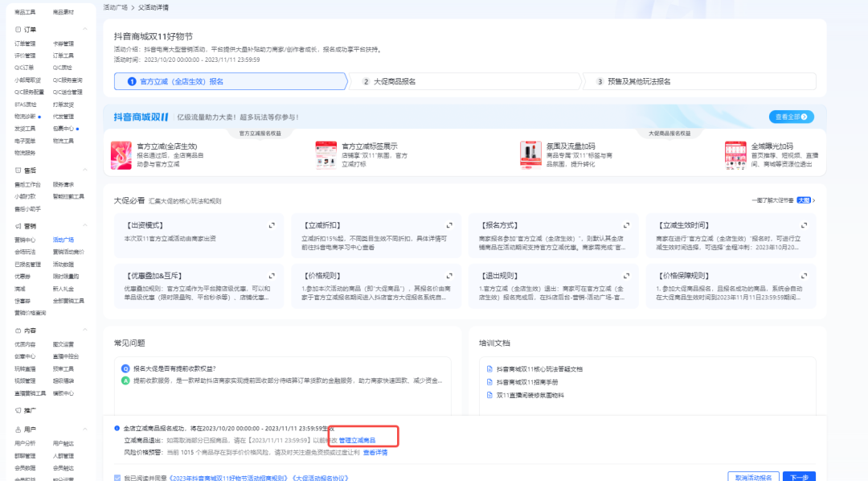Image resolution: width=868 pixels, height=481 pixels.
Task: Open the 双11直播间装修氛围物料 document link
Action: pyautogui.click(x=530, y=396)
